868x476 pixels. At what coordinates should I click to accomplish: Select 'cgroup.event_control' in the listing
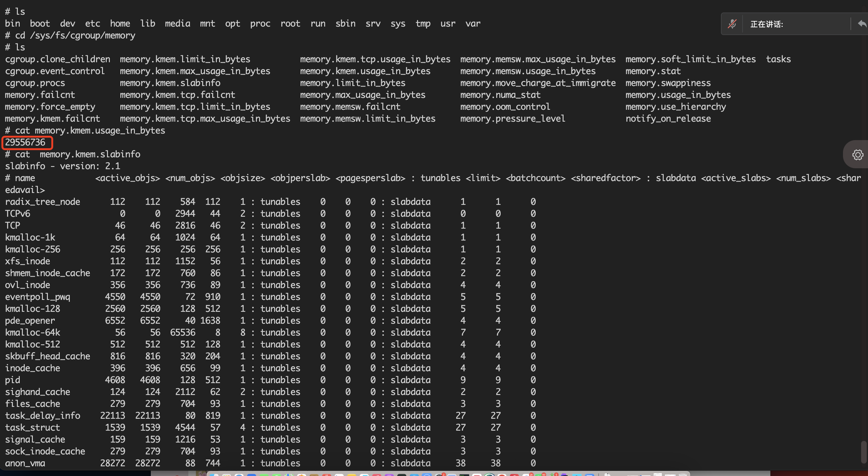coord(55,71)
